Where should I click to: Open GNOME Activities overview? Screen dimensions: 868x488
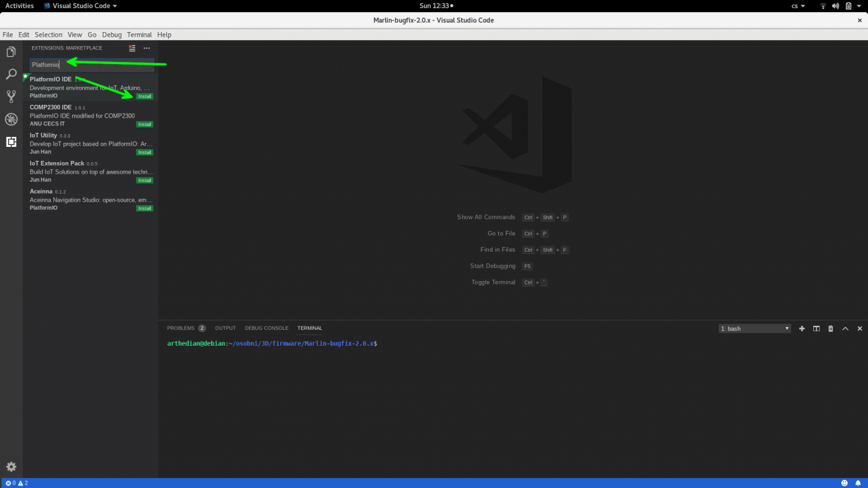[19, 5]
